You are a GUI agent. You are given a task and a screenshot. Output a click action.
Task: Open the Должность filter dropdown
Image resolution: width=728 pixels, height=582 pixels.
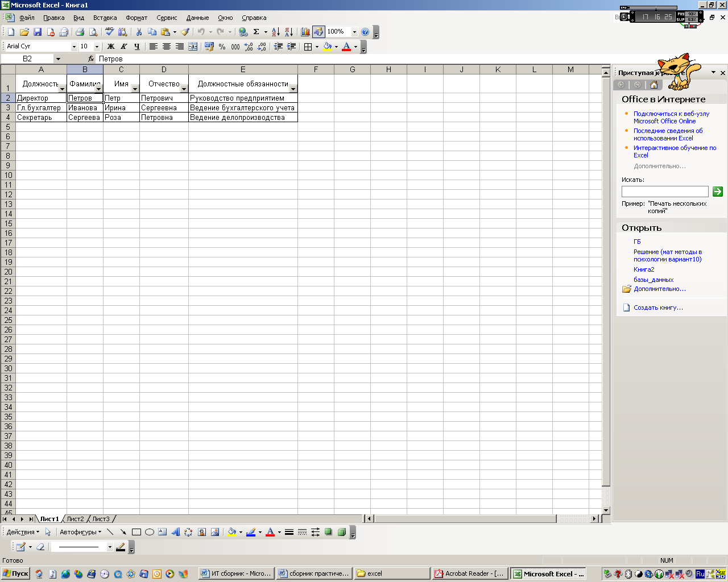[x=63, y=89]
